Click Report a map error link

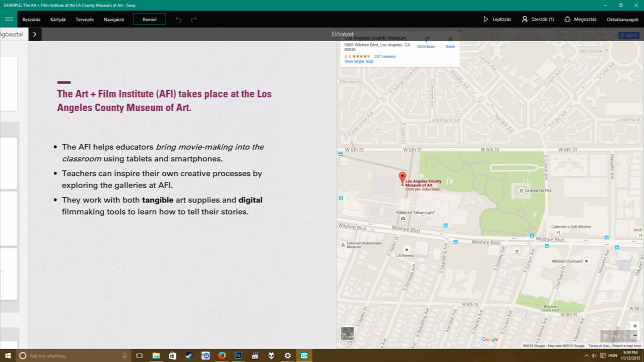626,346
